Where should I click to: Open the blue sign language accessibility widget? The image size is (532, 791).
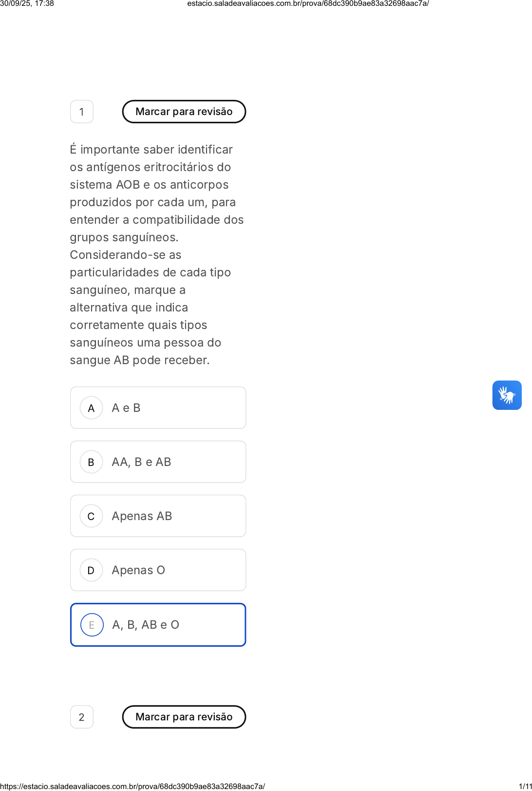pos(507,395)
